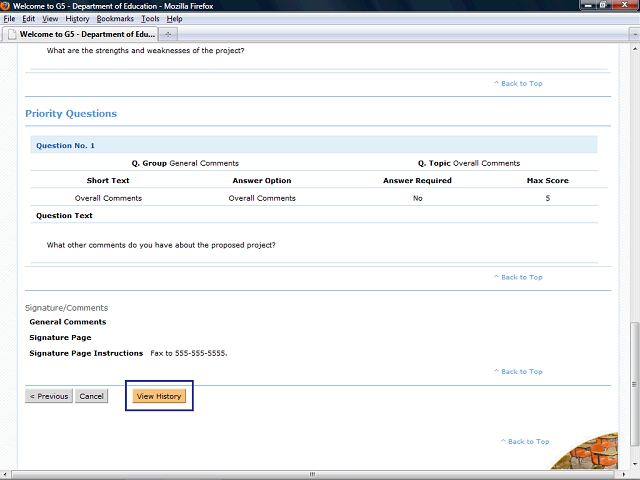The image size is (640, 480).
Task: Click the Priority Questions heading
Action: (71, 113)
